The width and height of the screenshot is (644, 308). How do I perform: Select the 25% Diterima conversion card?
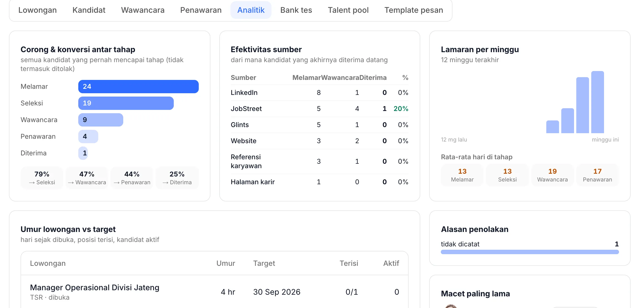[x=177, y=178]
